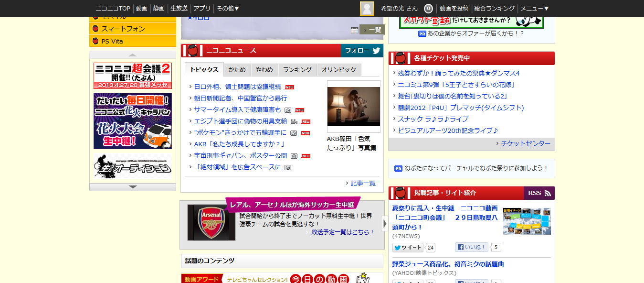Click the ニコニコ超会議2 banner
Viewport: 644px width, 283px height.
(133, 76)
